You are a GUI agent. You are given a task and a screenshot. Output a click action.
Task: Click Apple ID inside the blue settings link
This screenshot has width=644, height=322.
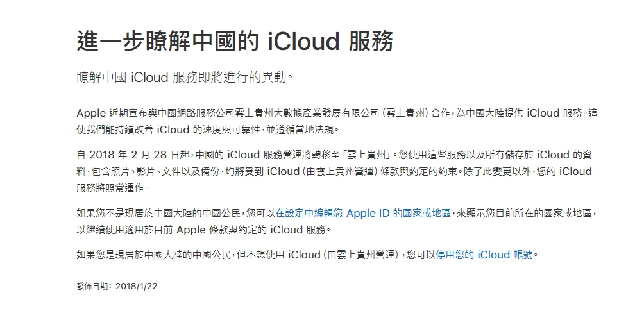pos(368,213)
